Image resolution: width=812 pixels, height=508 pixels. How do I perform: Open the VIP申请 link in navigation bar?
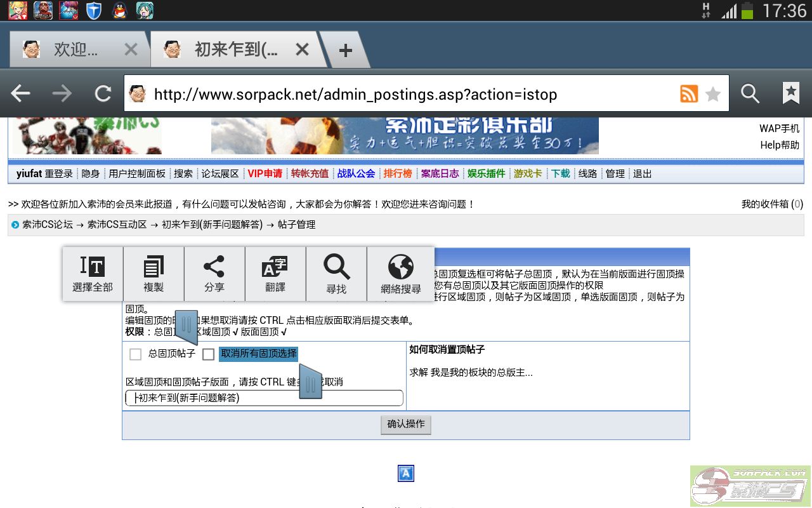pos(265,173)
